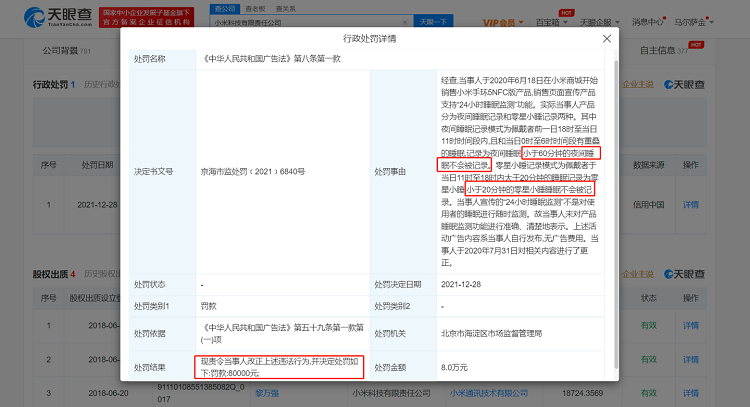Click 企业主说 beside 行政处罚 heading
Image resolution: width=750 pixels, height=407 pixels.
click(x=638, y=85)
